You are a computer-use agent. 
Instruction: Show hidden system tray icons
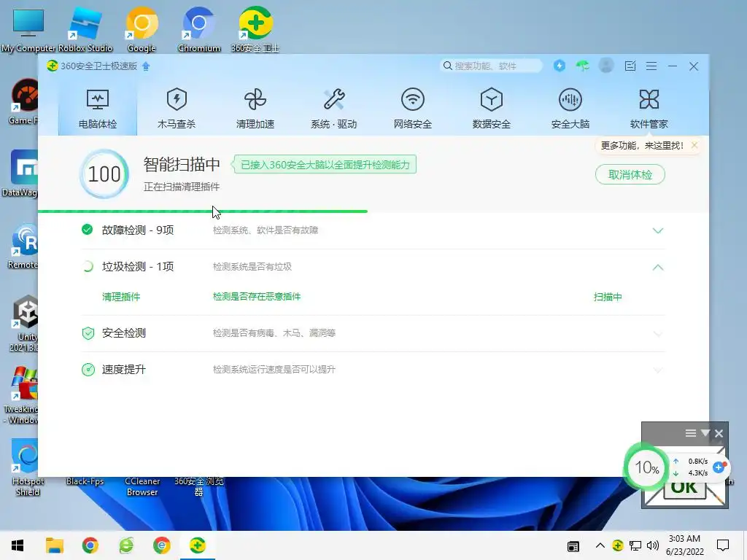click(x=600, y=545)
